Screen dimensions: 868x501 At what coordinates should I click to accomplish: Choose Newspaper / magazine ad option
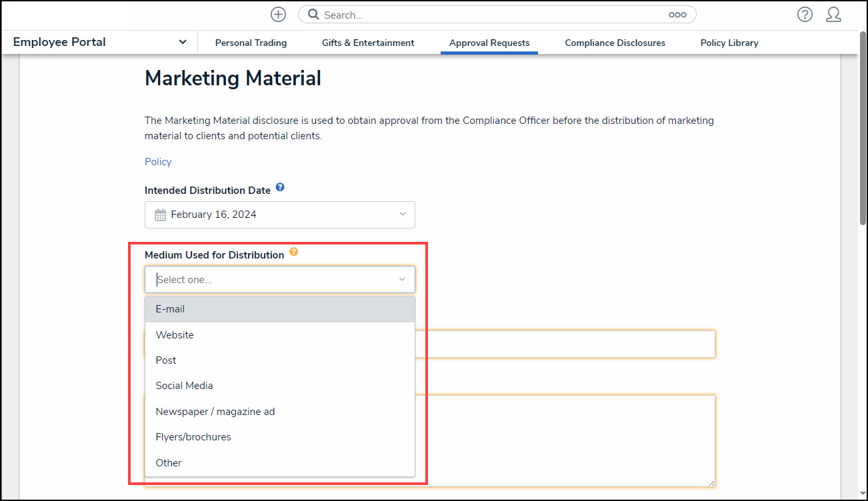coord(215,411)
